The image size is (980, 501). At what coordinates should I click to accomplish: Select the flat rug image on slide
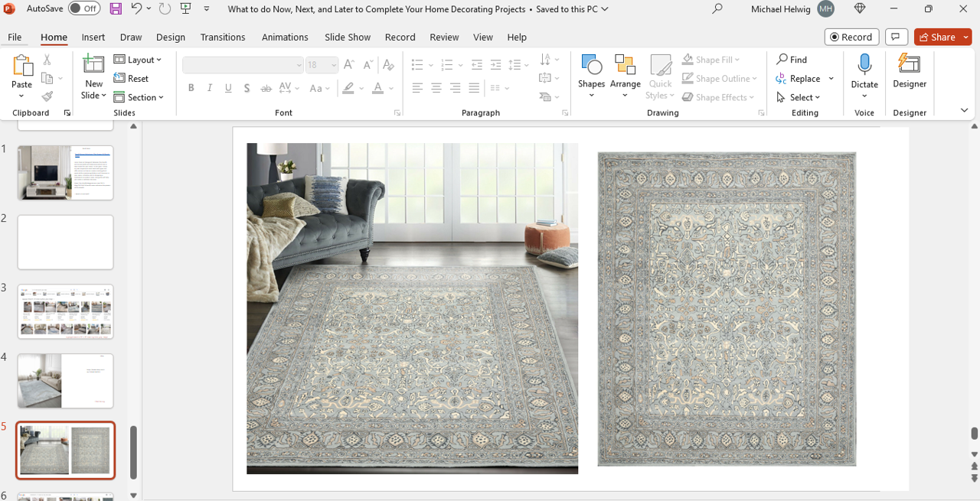point(727,308)
